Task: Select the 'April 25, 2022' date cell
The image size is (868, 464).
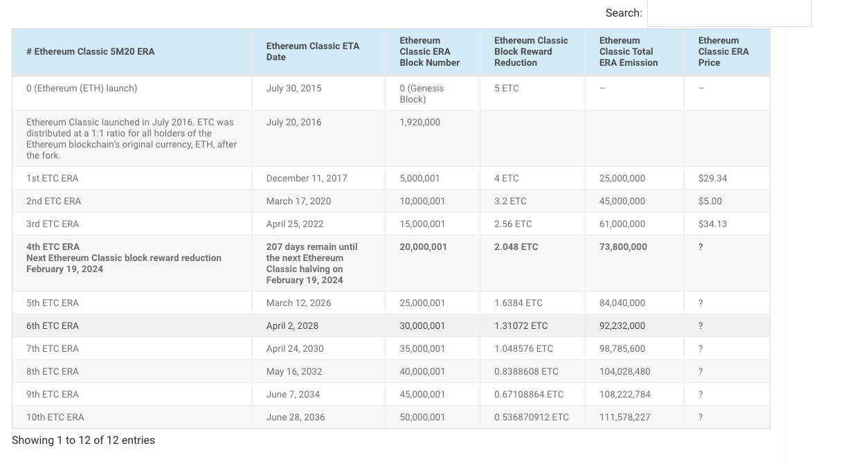Action: tap(318, 224)
